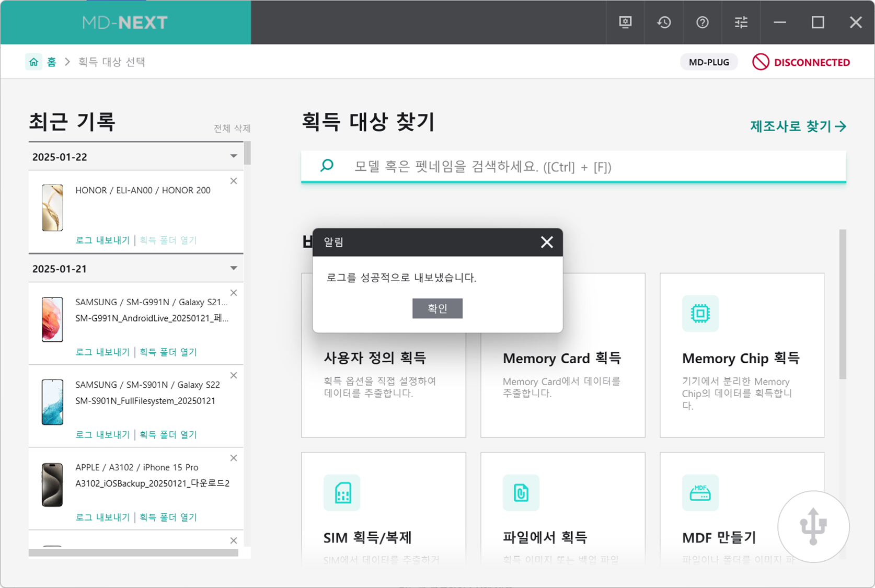The image size is (875, 588).
Task: Click the recent records vertical scrollbar
Action: pyautogui.click(x=247, y=153)
